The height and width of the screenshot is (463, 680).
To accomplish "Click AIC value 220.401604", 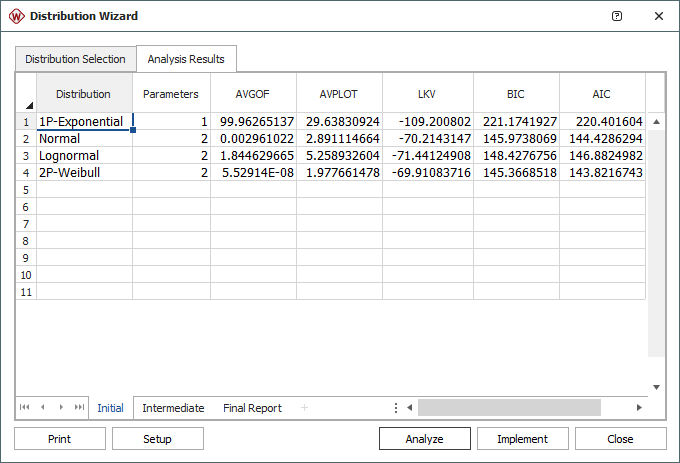I will click(x=602, y=121).
